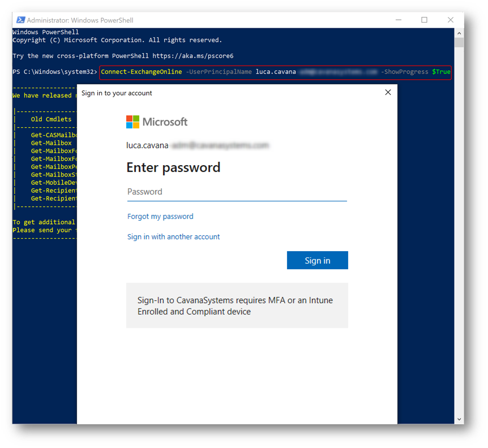
Task: Click the PowerShell vertical scrollbar thumb
Action: [459, 42]
